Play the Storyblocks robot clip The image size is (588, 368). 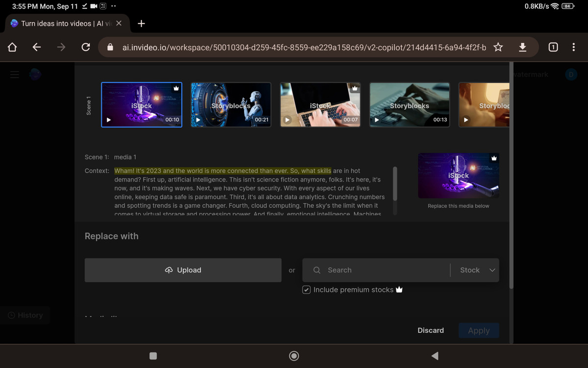click(198, 120)
